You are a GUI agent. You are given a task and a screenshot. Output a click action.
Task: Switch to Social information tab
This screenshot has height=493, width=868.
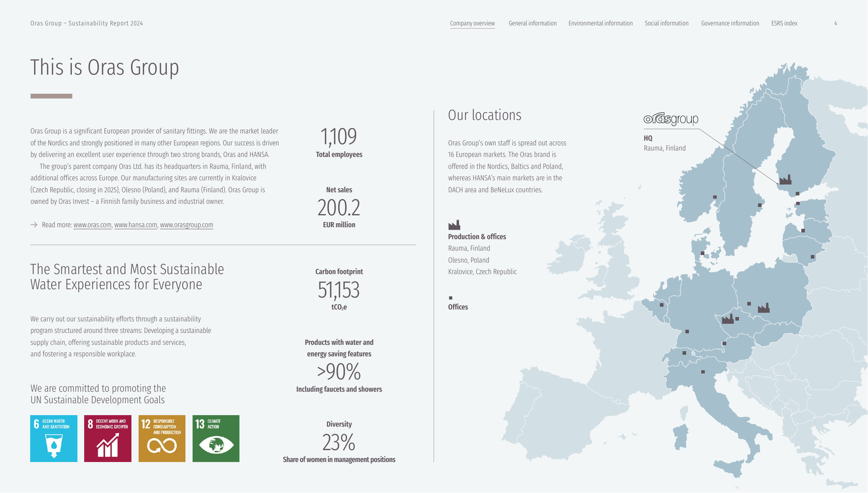pos(667,23)
